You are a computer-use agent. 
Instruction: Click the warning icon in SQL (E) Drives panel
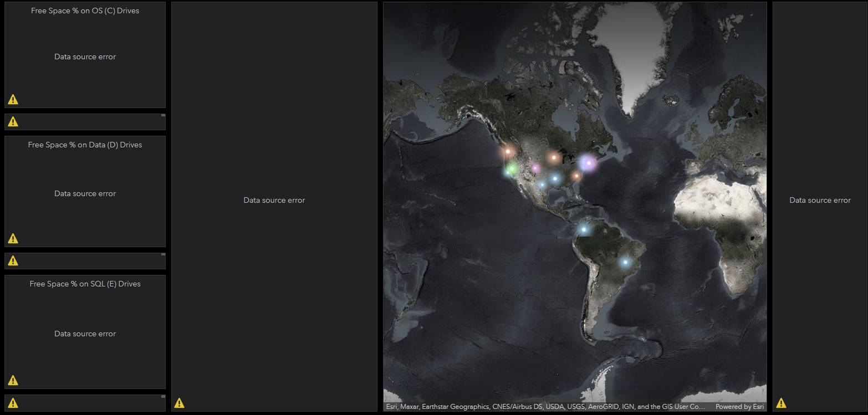[13, 380]
